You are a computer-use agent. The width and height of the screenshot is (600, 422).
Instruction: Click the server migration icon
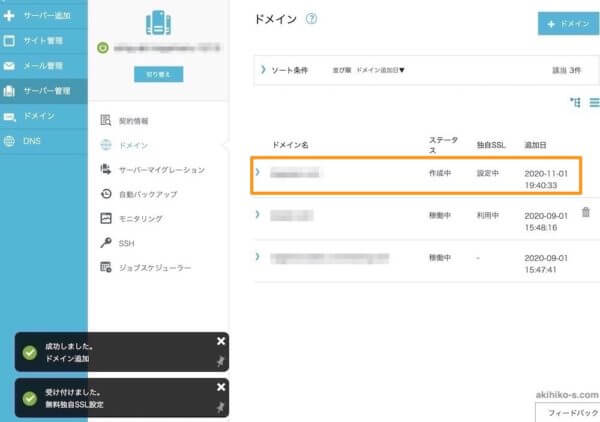(x=106, y=169)
